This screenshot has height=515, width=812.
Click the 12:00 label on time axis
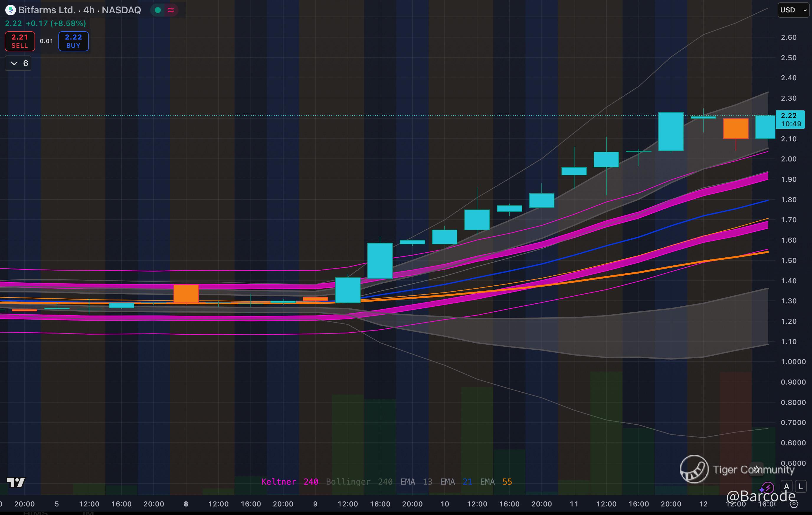pyautogui.click(x=89, y=504)
